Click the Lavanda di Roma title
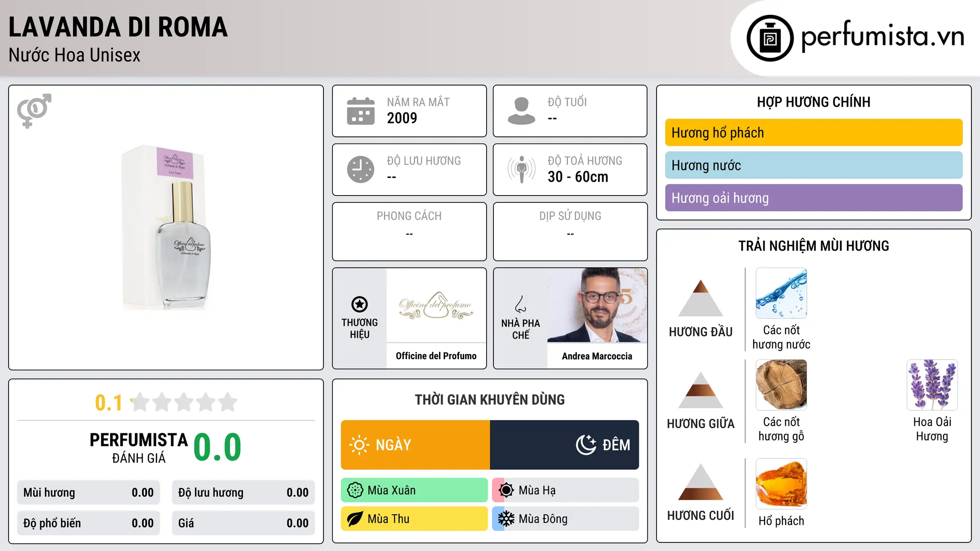Viewport: 980px width, 551px height. click(118, 27)
